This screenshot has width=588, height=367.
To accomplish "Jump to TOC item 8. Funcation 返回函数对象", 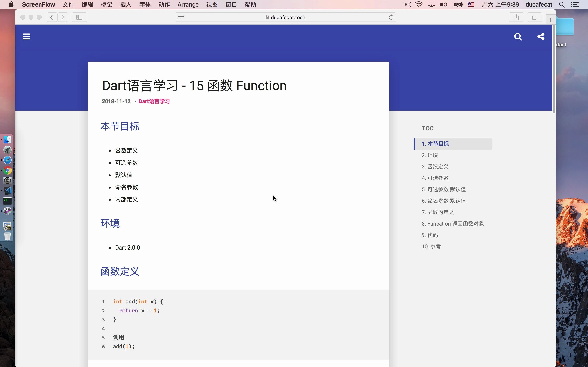I will pyautogui.click(x=453, y=223).
